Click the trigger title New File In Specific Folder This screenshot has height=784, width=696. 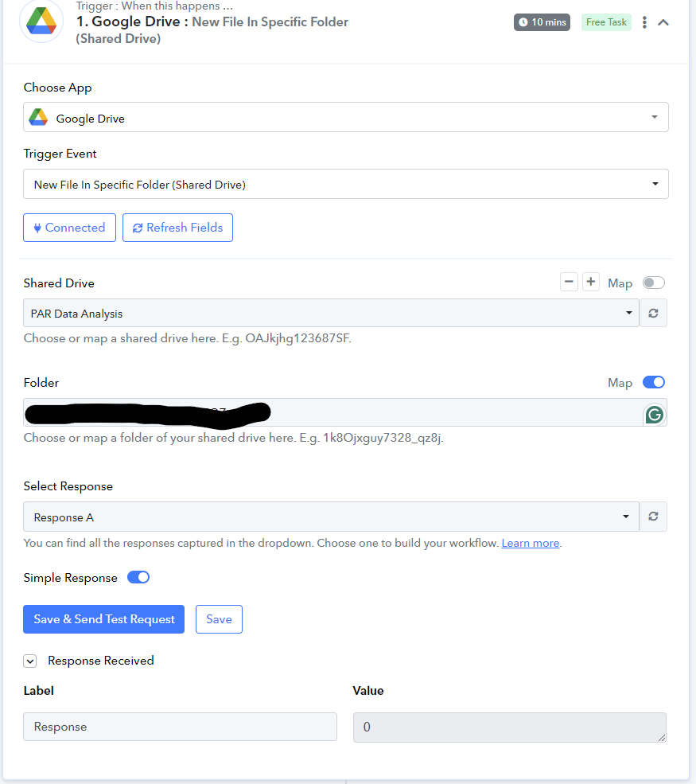pyautogui.click(x=270, y=22)
